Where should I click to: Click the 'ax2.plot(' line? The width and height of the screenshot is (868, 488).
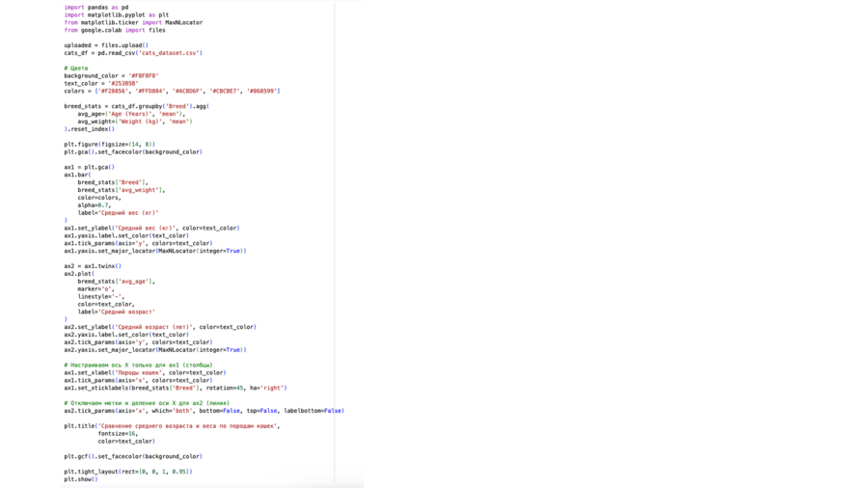coord(79,274)
